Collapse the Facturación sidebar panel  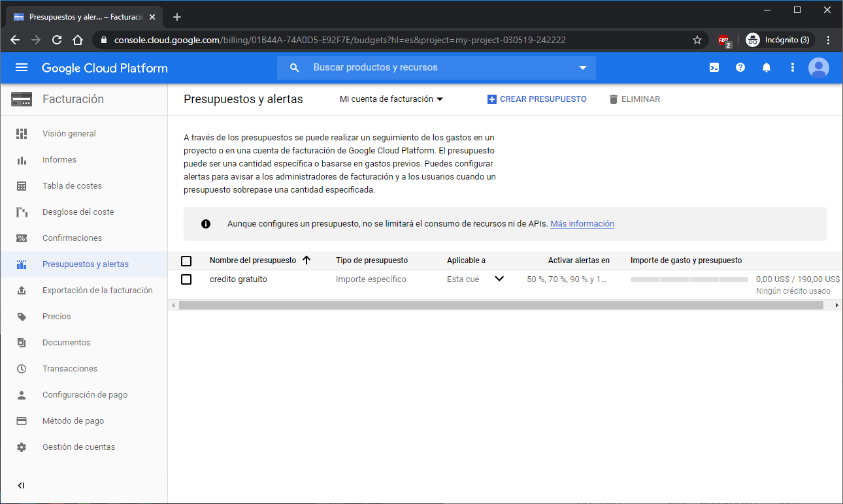(21, 485)
